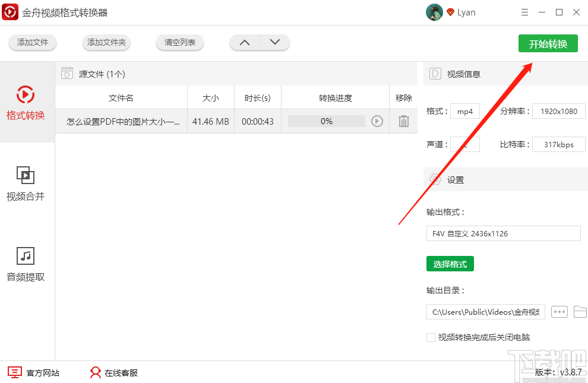
Task: Open 在线客服 customer service icon
Action: click(x=96, y=372)
